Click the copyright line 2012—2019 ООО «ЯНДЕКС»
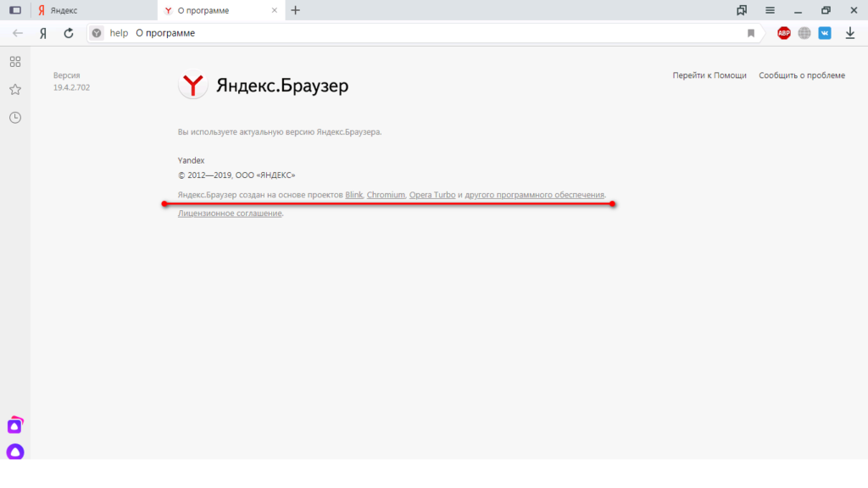Image resolution: width=868 pixels, height=488 pixels. (x=236, y=175)
